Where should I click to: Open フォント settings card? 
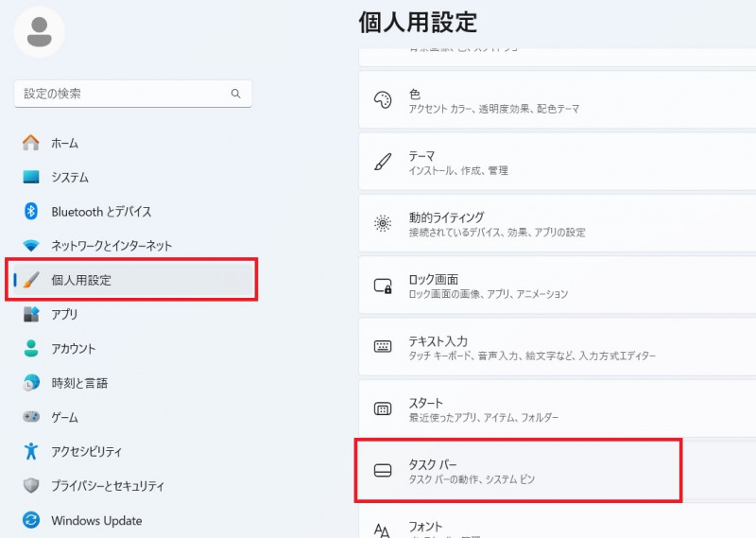558,521
